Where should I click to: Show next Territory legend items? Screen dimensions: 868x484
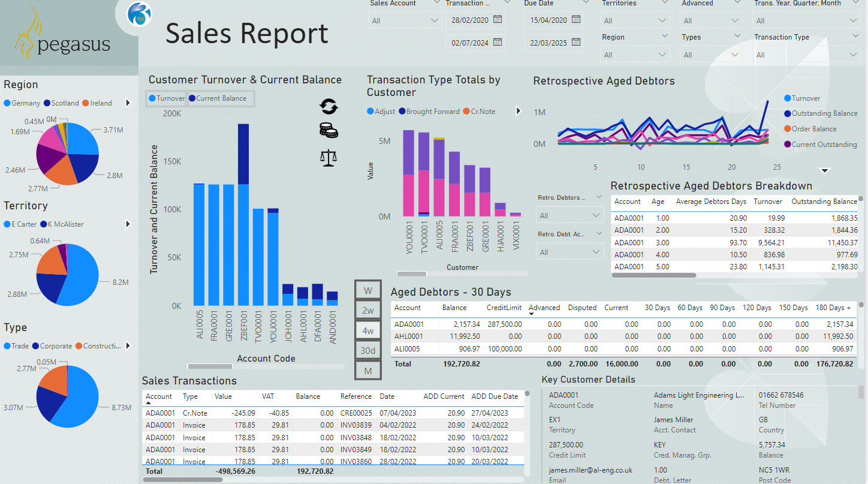(x=128, y=224)
